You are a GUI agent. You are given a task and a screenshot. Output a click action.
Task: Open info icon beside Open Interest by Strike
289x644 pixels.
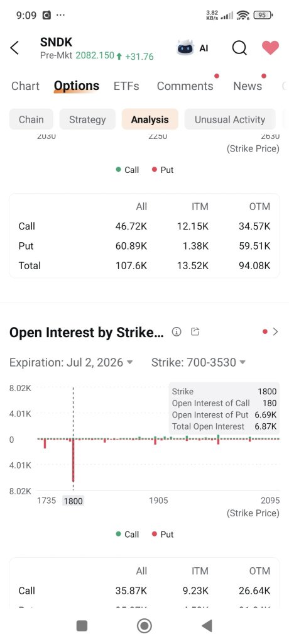coord(177,332)
